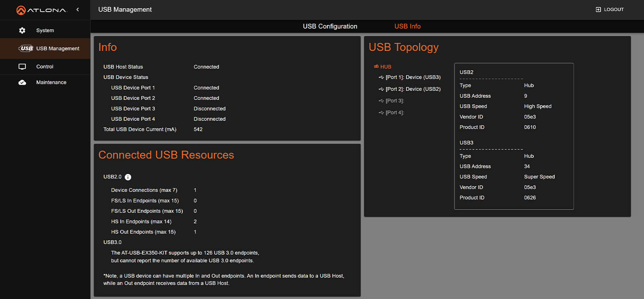Click the HUB icon in USB Topology
Viewport: 644px width, 299px height.
tap(376, 66)
